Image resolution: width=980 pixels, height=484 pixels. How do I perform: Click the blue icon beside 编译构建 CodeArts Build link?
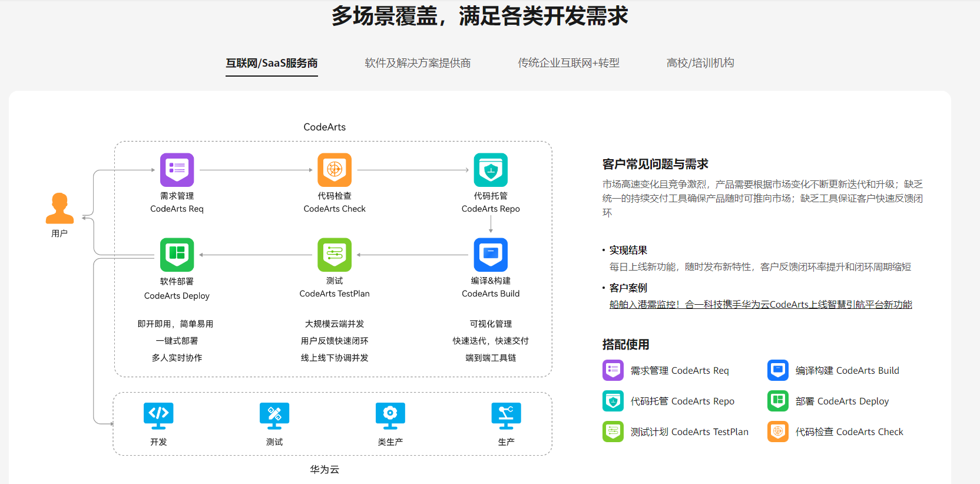778,370
